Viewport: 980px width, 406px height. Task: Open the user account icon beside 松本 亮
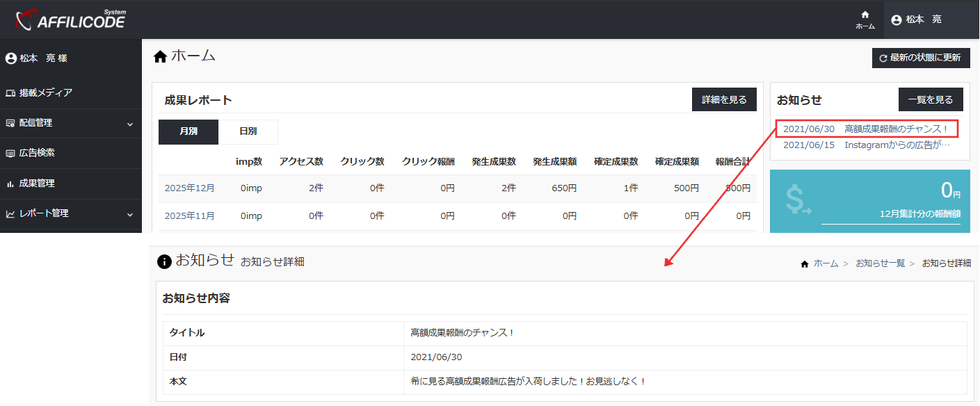tap(897, 19)
